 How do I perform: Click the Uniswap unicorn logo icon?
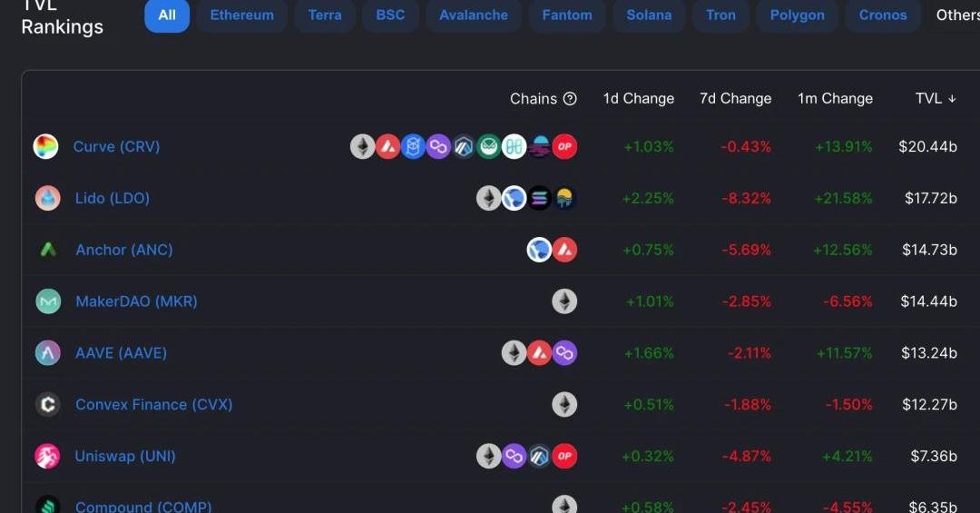point(47,456)
